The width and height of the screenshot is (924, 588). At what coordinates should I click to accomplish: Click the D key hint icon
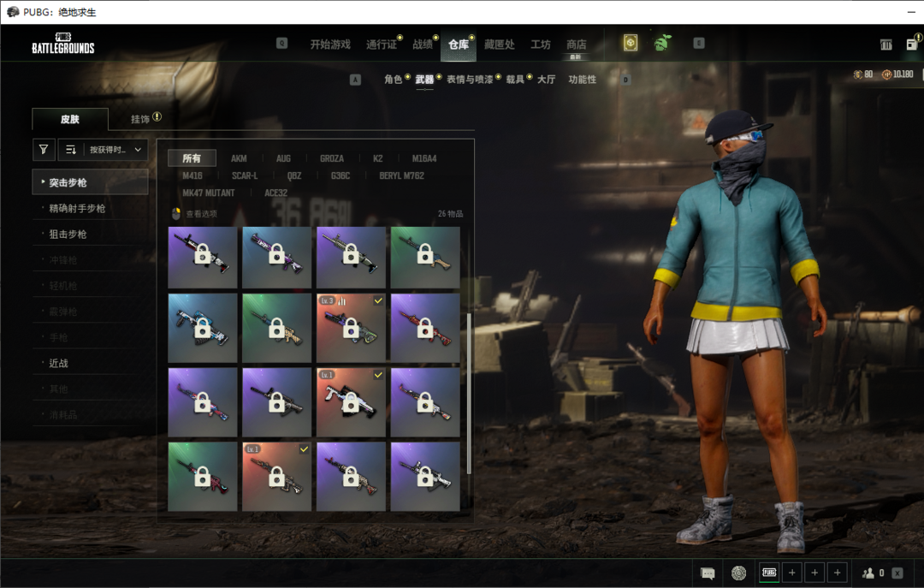tap(625, 80)
